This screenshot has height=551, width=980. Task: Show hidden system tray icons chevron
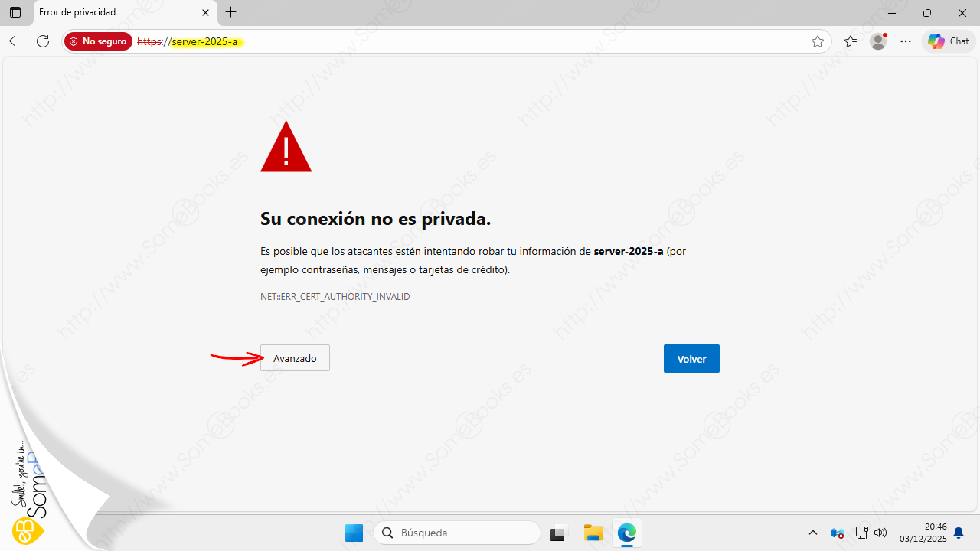(x=813, y=533)
